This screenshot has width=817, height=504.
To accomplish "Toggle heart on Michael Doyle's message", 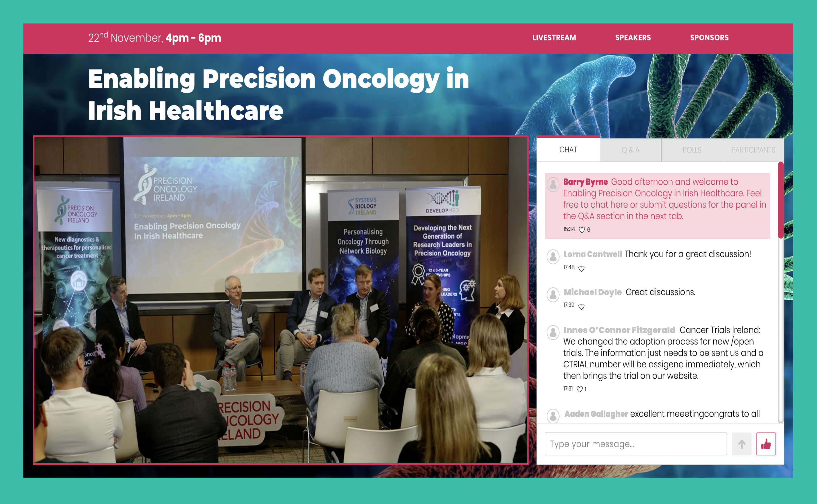I will [581, 306].
